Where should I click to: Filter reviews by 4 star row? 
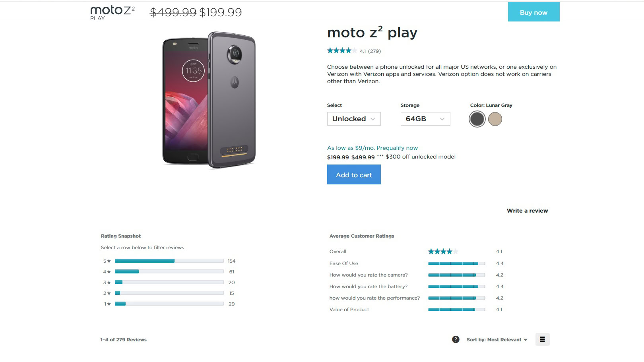point(169,272)
